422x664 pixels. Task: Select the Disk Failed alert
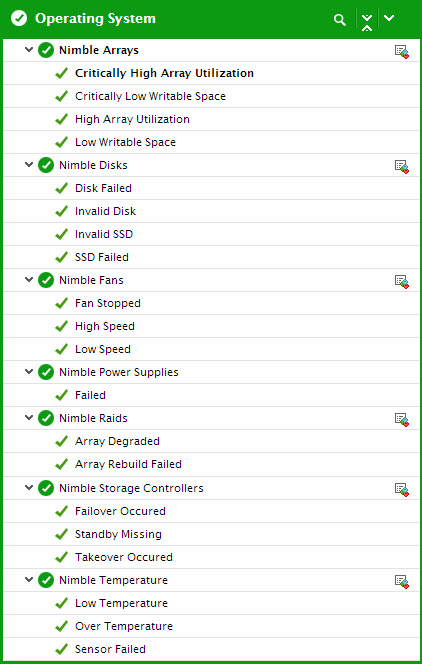pyautogui.click(x=103, y=188)
